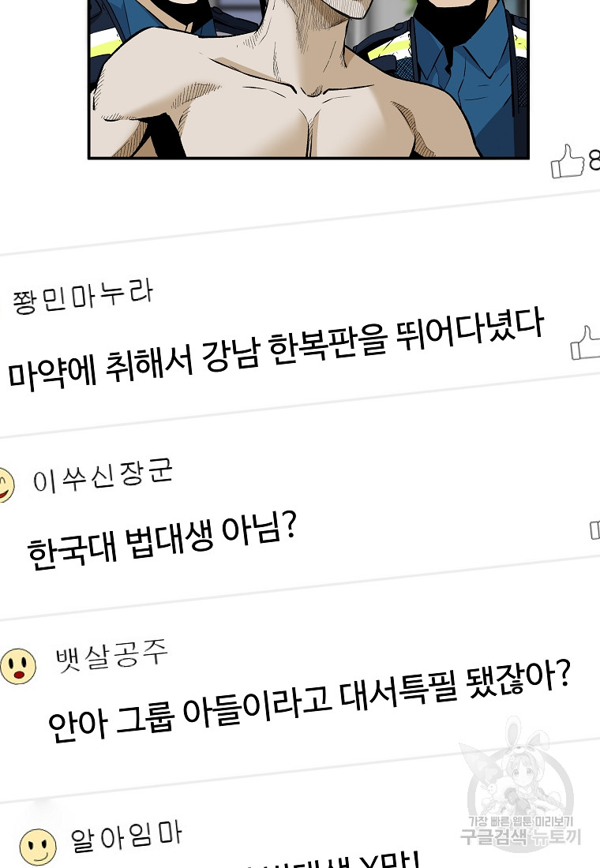
Task: Click thumbs-up beside 쫑민마누라's comment
Action: pyautogui.click(x=586, y=342)
